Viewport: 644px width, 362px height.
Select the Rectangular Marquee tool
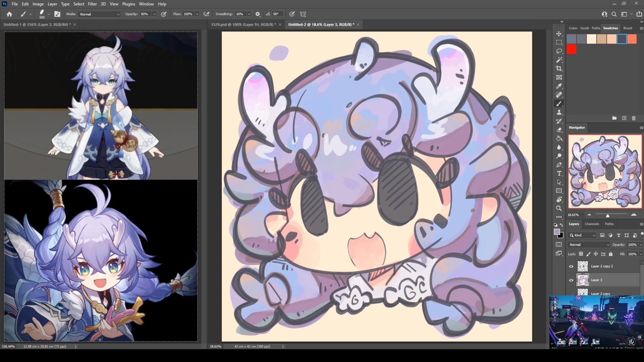tap(559, 43)
